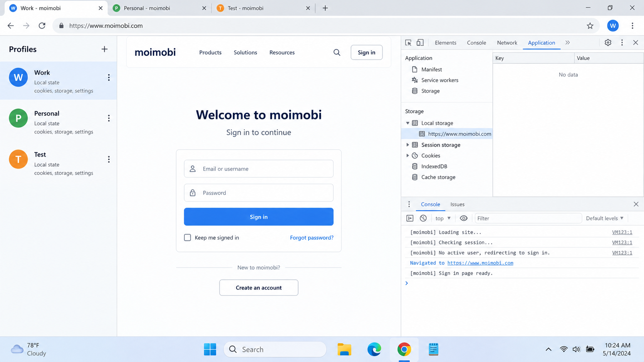Open options menu for Work profile
The width and height of the screenshot is (644, 362).
click(x=109, y=77)
